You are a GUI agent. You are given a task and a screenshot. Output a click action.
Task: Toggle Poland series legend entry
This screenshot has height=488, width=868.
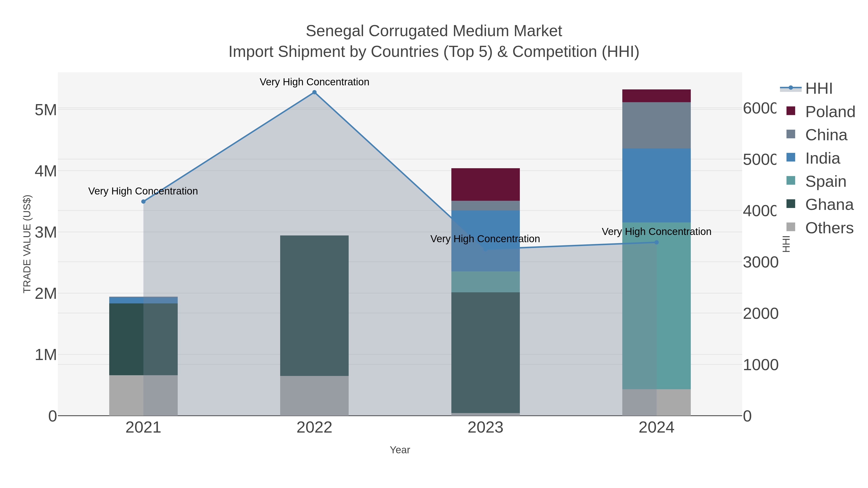pos(821,112)
